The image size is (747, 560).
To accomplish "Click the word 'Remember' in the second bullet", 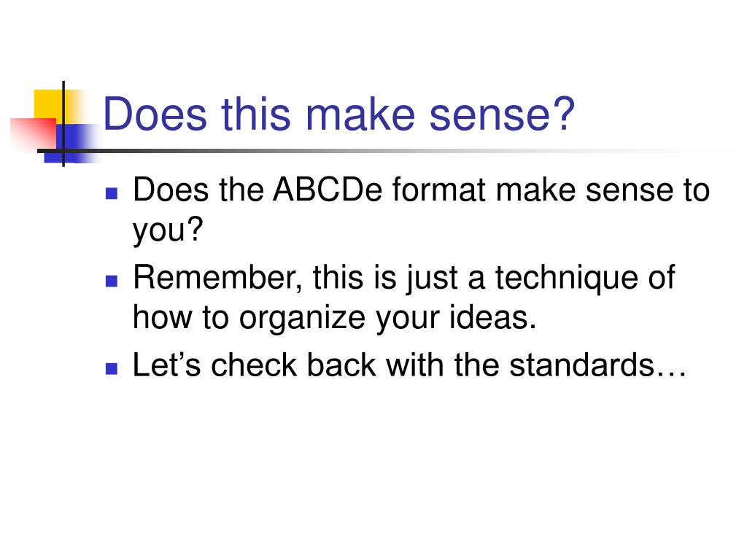I will point(217,278).
